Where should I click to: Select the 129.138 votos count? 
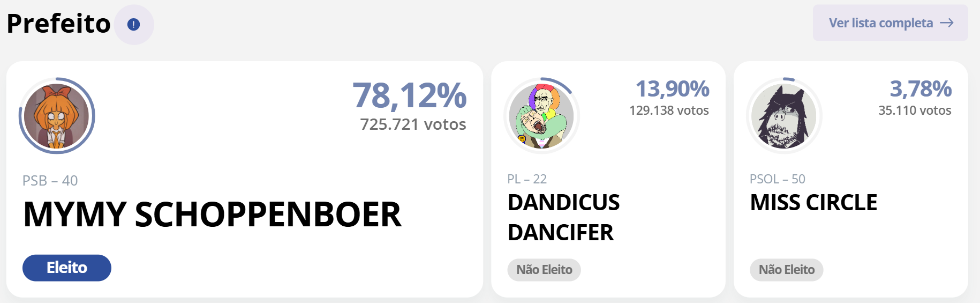669,110
